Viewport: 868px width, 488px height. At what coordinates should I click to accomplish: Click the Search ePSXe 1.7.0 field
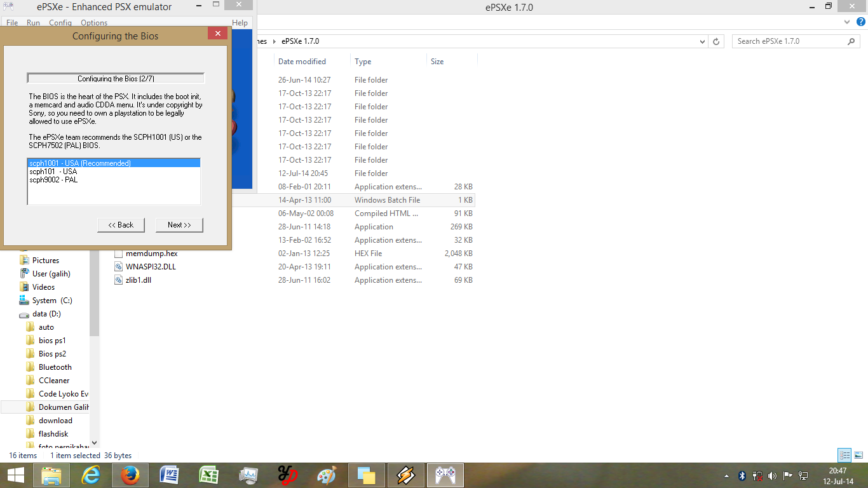(x=789, y=41)
